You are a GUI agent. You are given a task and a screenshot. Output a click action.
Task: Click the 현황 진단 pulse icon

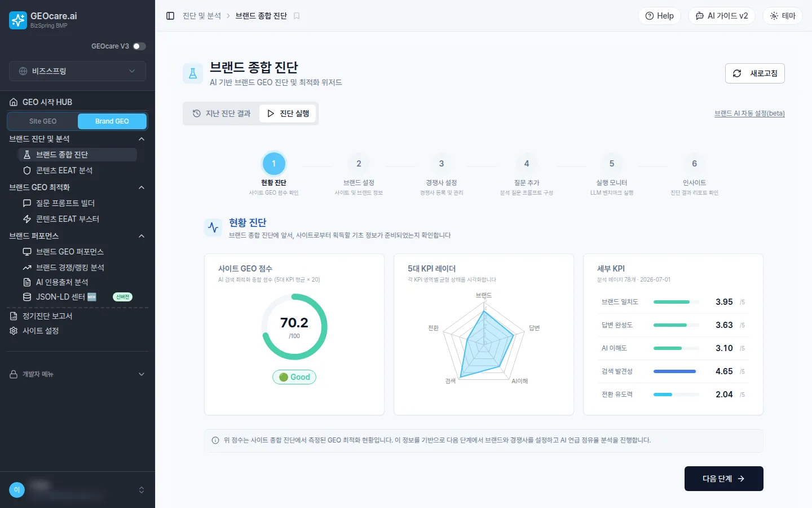(x=213, y=227)
